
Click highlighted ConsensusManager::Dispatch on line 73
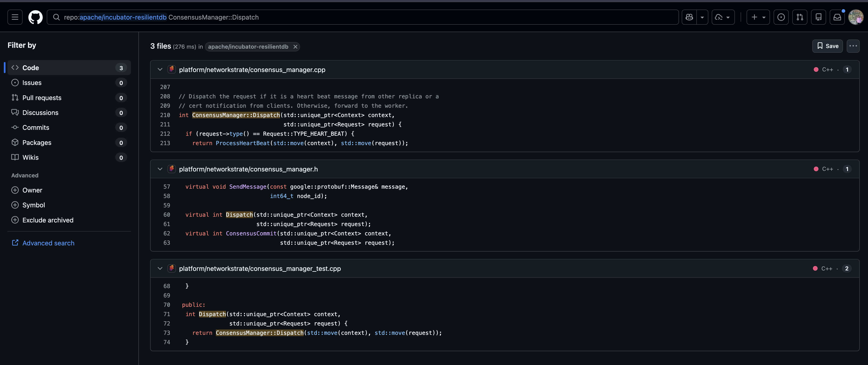[x=259, y=333]
